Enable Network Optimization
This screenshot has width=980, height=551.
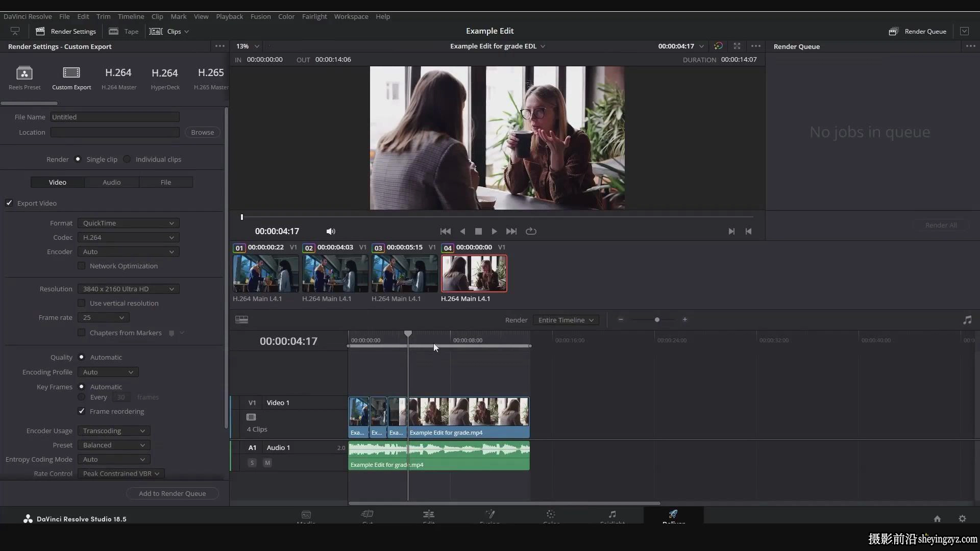pos(81,266)
